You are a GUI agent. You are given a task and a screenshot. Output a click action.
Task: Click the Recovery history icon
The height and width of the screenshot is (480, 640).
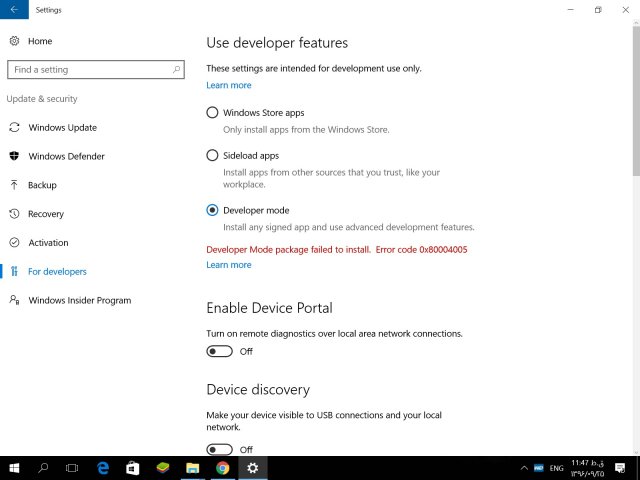coord(14,214)
